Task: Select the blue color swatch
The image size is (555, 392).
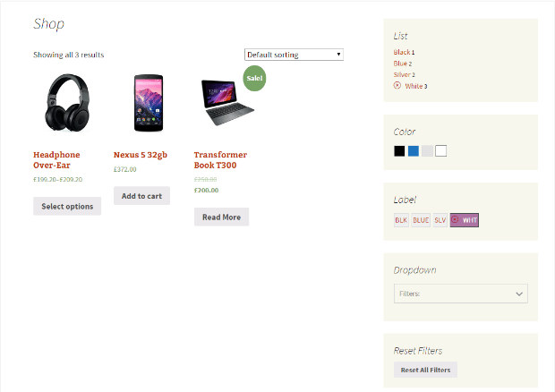Action: point(413,151)
